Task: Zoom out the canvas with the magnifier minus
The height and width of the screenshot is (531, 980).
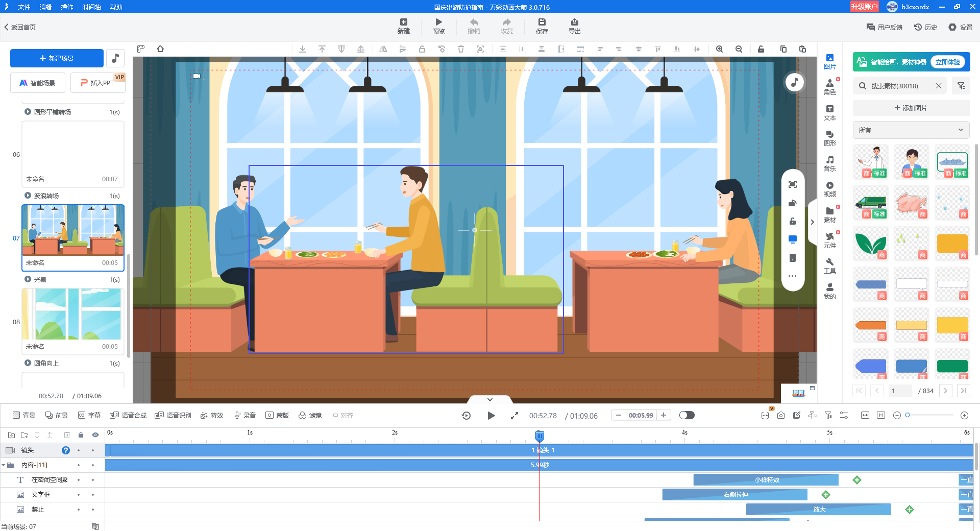Action: pos(739,49)
